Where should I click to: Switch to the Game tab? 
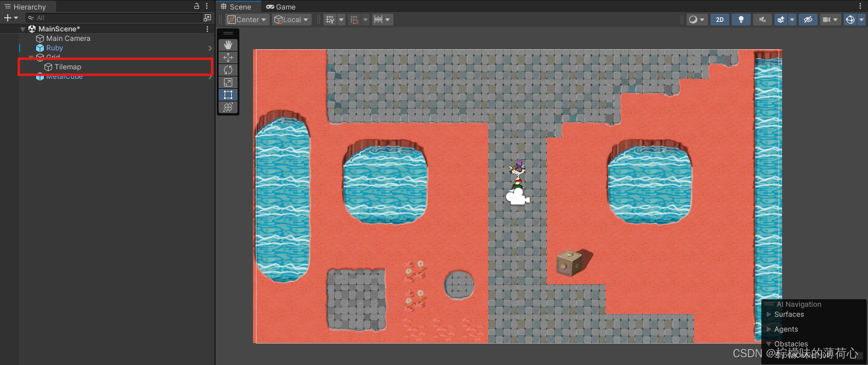point(280,7)
